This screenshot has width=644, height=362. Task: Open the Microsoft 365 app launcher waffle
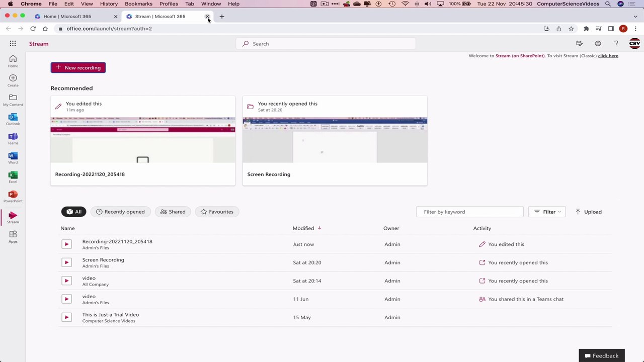[x=13, y=44]
